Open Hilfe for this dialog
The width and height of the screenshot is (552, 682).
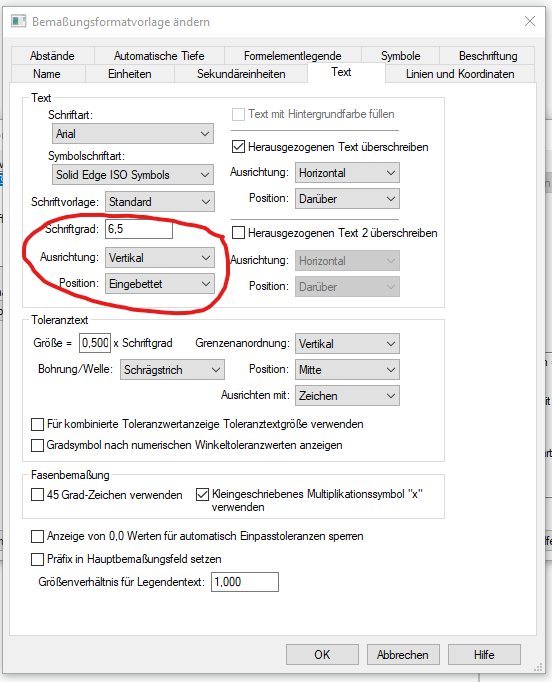(484, 655)
